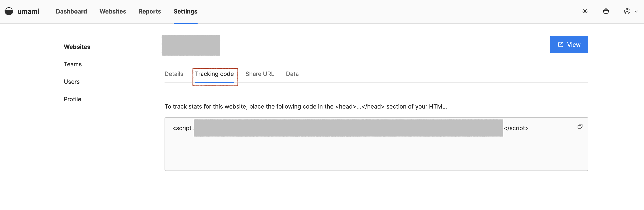Toggle the light/dark theme sun icon
The width and height of the screenshot is (644, 210).
coord(585,11)
